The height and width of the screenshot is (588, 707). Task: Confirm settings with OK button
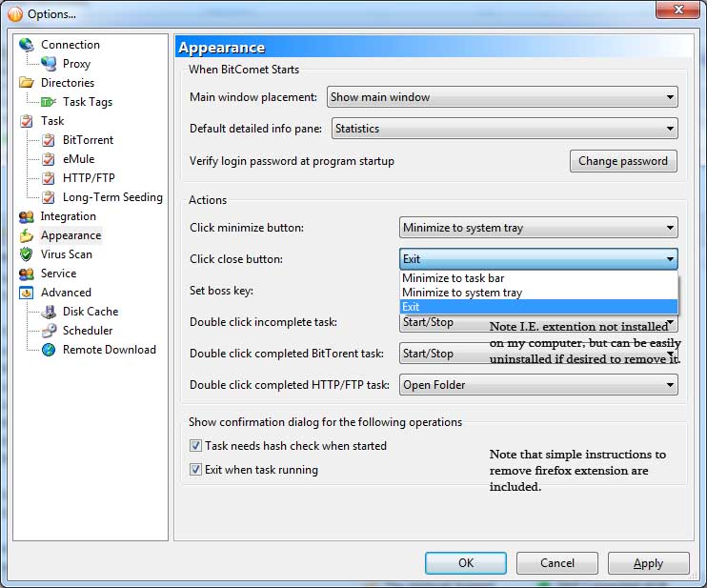point(466,563)
